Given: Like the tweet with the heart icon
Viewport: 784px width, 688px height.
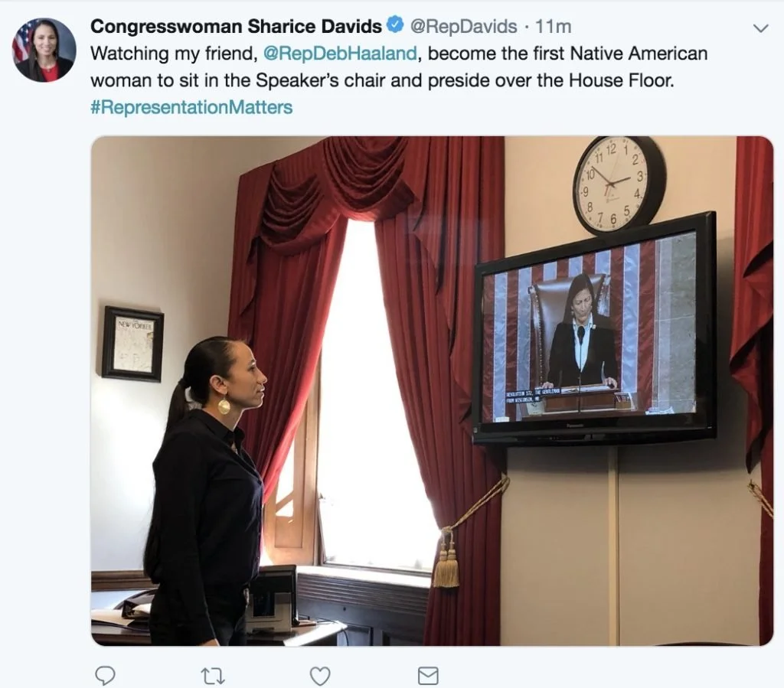Looking at the screenshot, I should click(320, 676).
